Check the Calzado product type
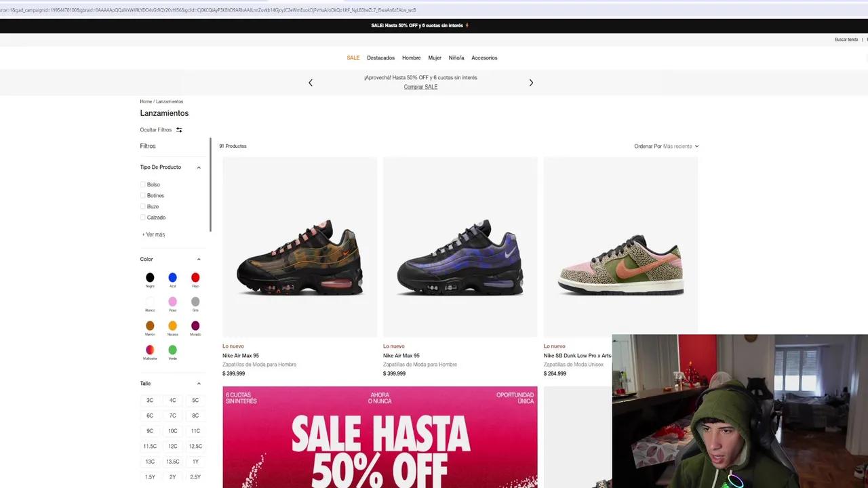868x488 pixels. [143, 217]
